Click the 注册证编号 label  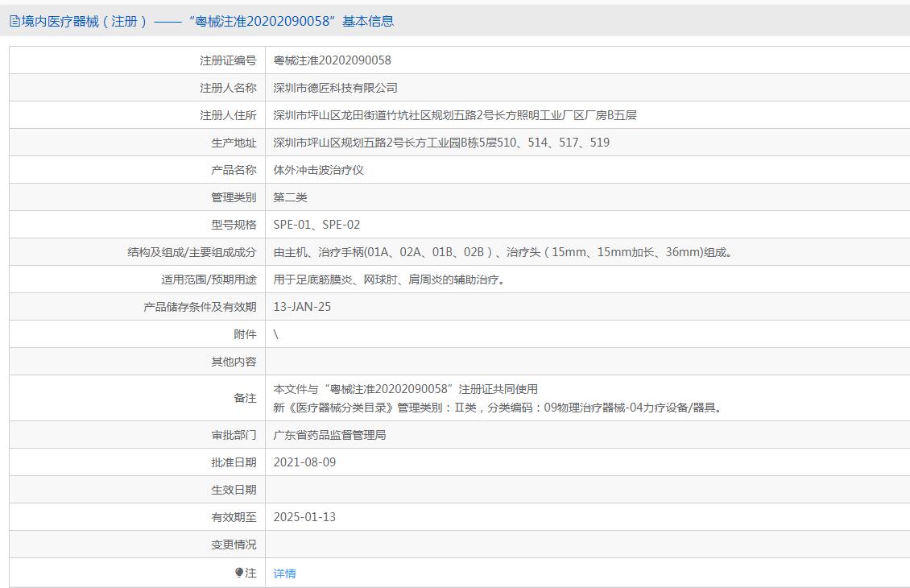point(228,60)
